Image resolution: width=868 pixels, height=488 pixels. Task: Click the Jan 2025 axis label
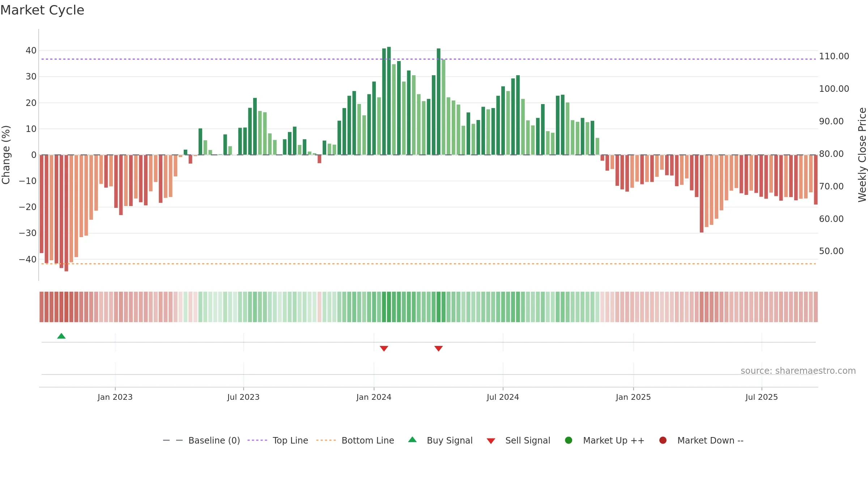633,397
